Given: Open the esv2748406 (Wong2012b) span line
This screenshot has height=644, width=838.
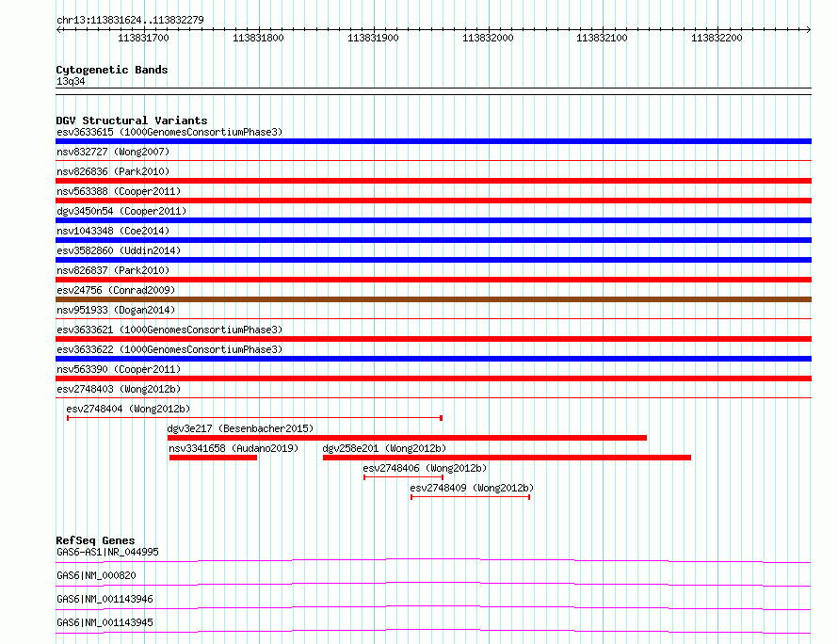Looking at the screenshot, I should [404, 477].
